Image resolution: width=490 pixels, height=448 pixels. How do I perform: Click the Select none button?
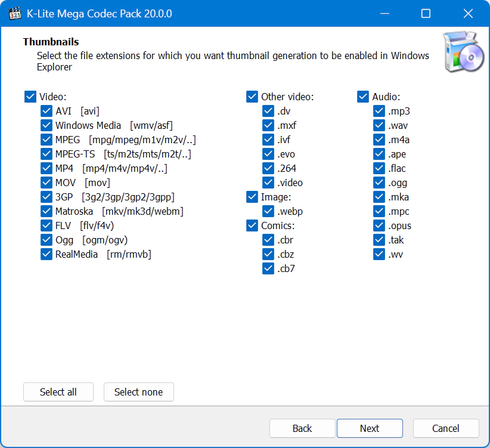point(139,392)
